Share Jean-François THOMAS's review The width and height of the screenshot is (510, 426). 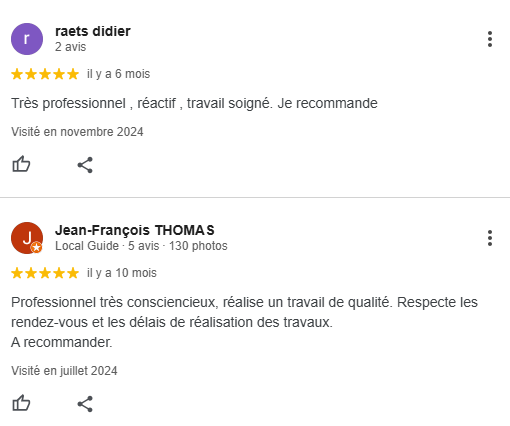(85, 404)
